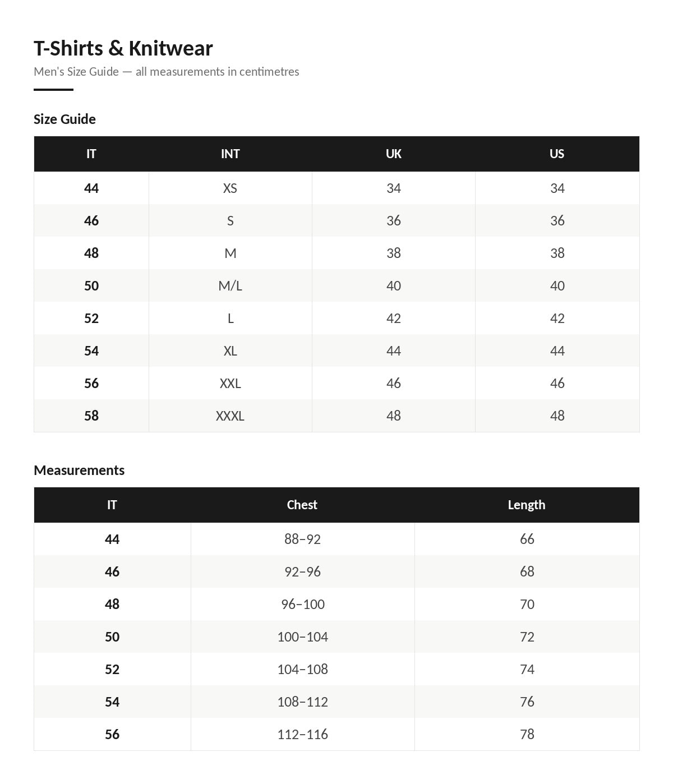Click the XS size cell
Screen dimensions: 673x784
point(230,188)
